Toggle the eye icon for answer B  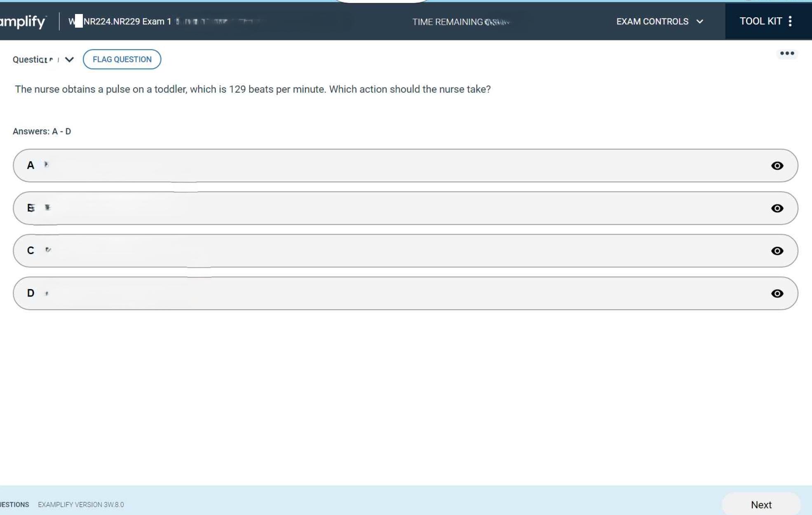[777, 208]
